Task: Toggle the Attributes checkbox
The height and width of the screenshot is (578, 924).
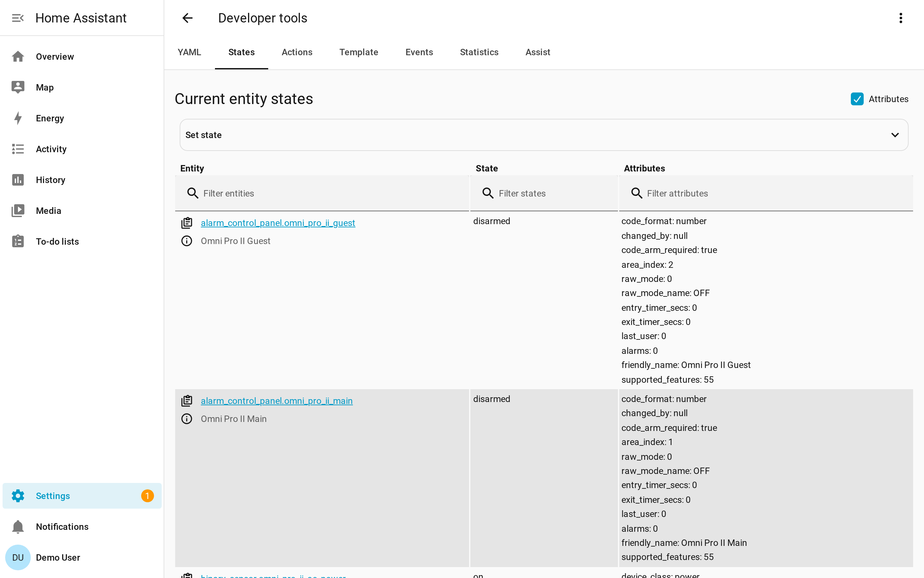Action: pos(857,99)
